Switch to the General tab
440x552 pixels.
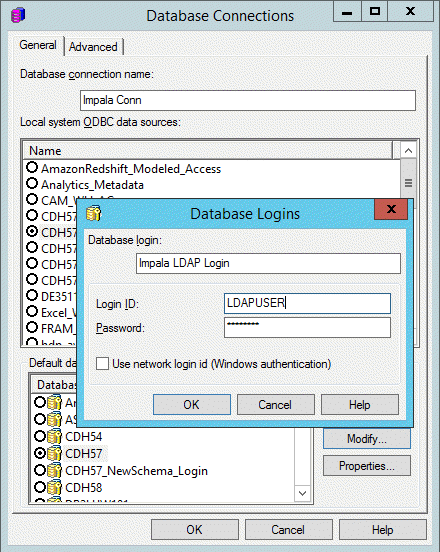pos(38,45)
